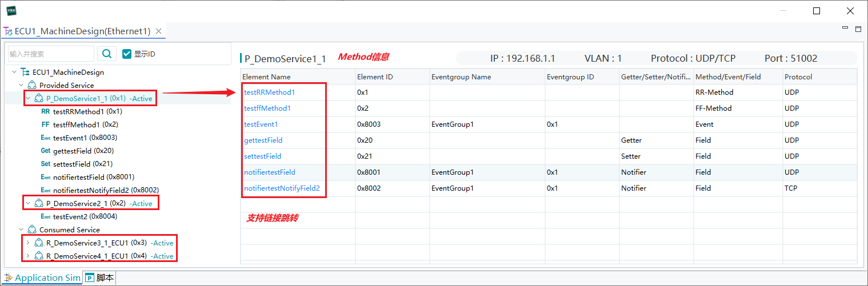Screen dimensions: 868x286
Task: Click the Element Name column header
Action: point(298,76)
